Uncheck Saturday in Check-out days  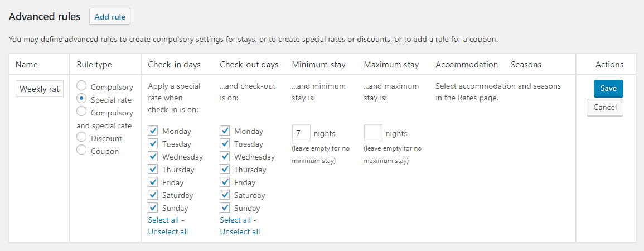[x=225, y=195]
